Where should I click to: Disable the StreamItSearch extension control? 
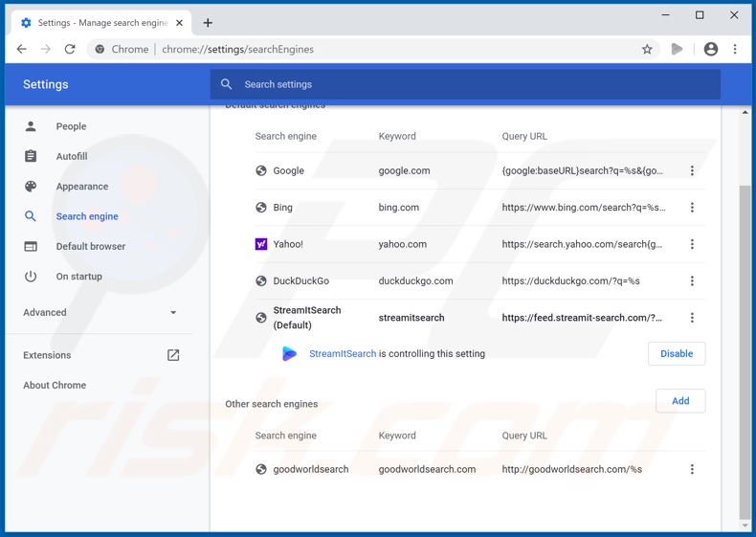676,353
